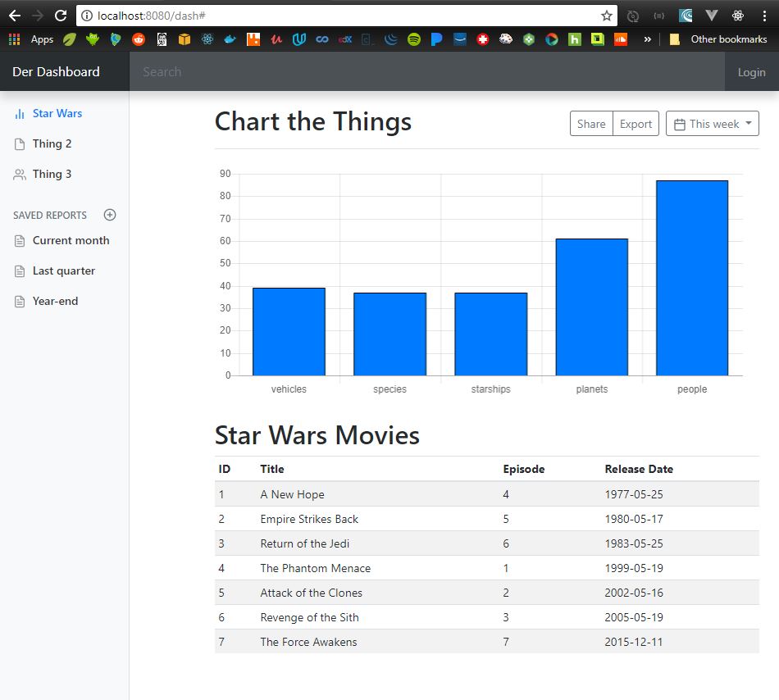The width and height of the screenshot is (779, 700).
Task: Open the paint palette bookmark
Action: [x=506, y=39]
